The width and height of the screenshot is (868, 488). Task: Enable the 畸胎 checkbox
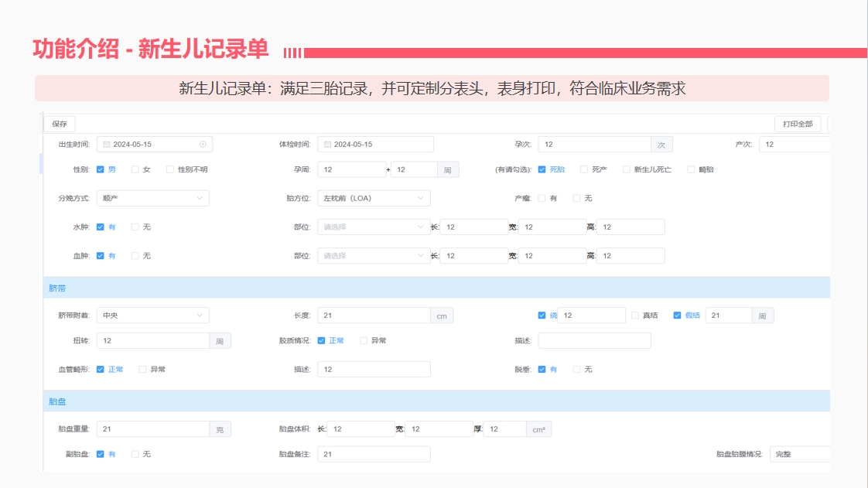pos(690,169)
